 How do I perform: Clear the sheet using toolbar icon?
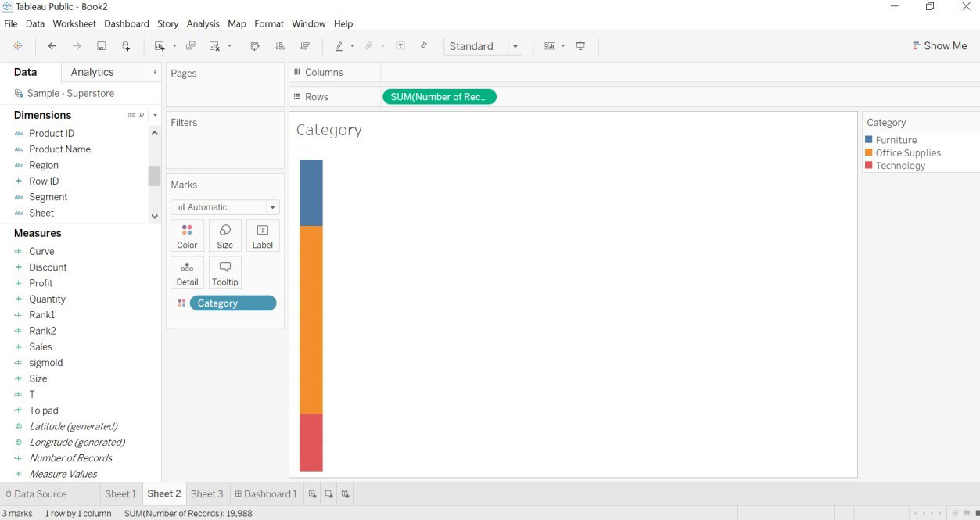[214, 46]
